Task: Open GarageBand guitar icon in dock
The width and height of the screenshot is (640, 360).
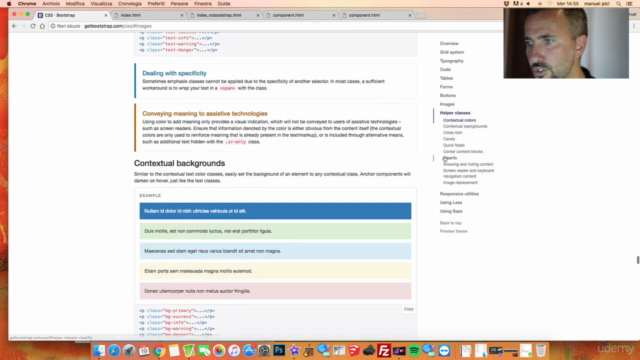Action: pyautogui.click(x=309, y=351)
